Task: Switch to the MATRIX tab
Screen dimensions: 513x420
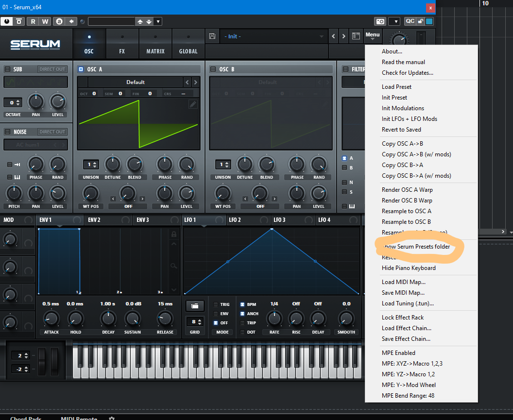Action: (155, 44)
